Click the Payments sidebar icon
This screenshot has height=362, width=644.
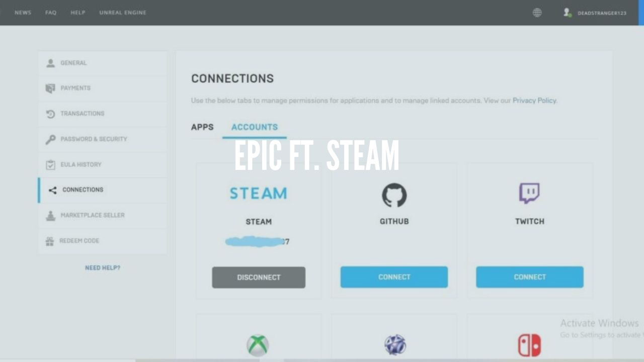coord(50,88)
